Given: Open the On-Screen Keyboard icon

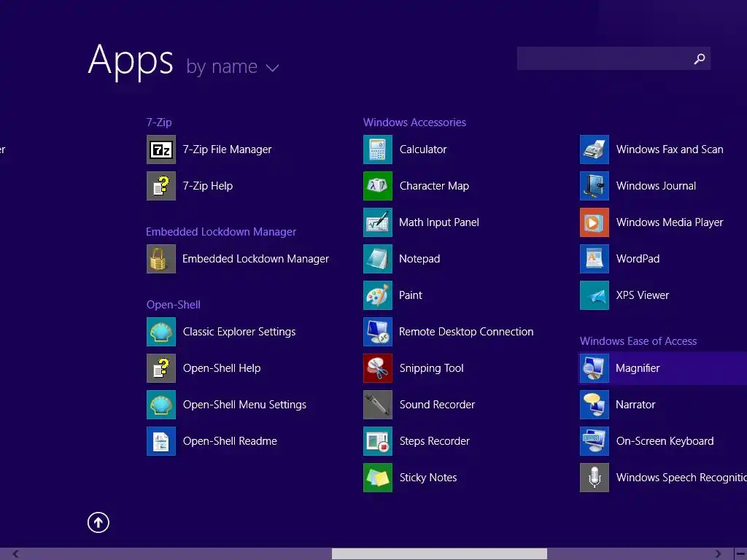Looking at the screenshot, I should 595,441.
